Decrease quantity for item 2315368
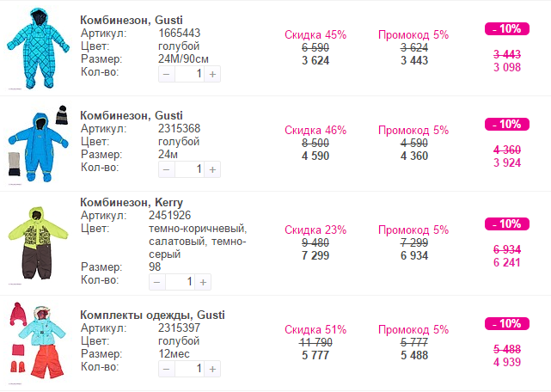The image size is (551, 392). (x=167, y=169)
